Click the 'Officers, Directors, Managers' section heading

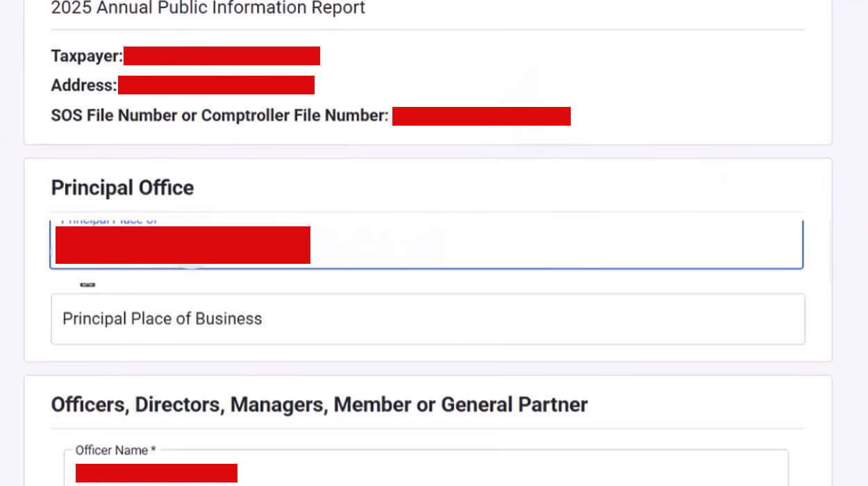[319, 404]
